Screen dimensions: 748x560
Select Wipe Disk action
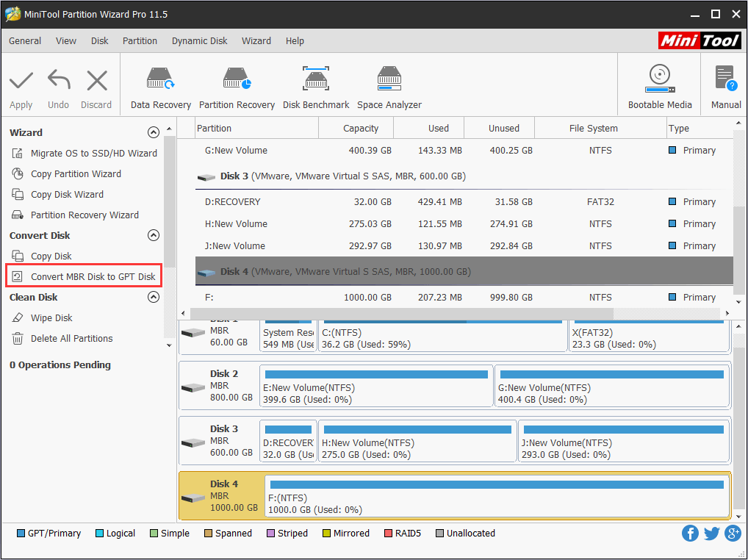coord(41,317)
